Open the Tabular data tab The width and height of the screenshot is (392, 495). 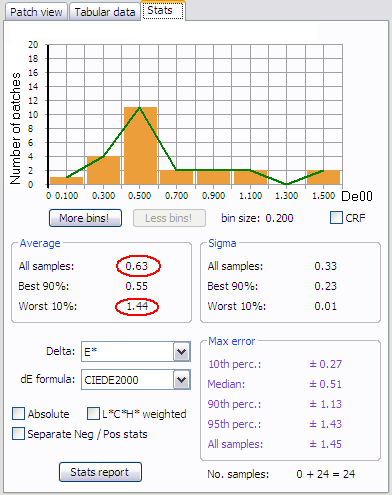(105, 12)
